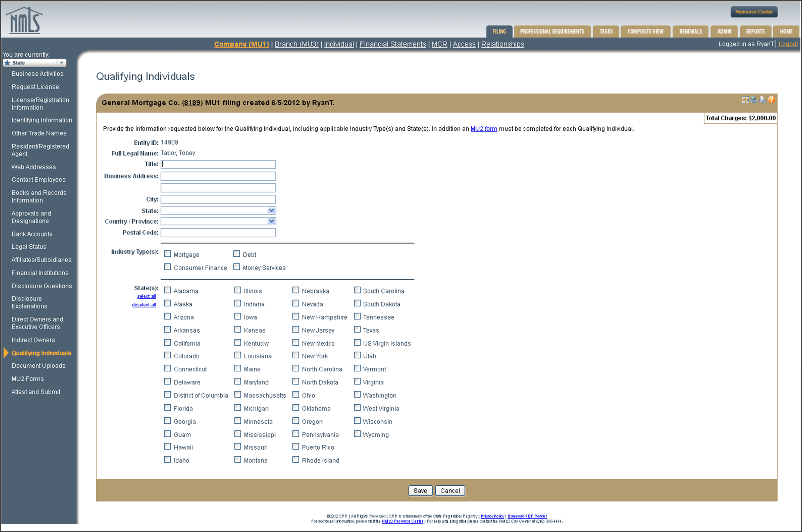Open the Resource Center
Screen dimensions: 802x532
tap(754, 12)
